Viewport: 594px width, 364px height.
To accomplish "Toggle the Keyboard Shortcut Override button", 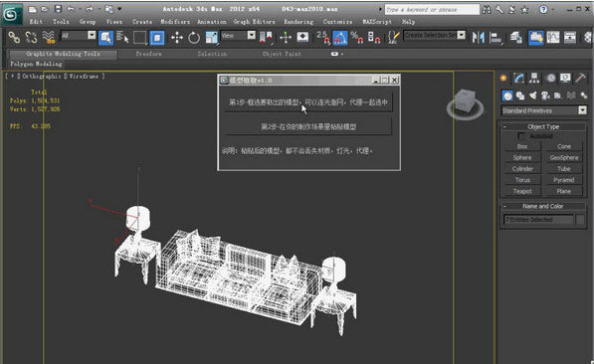I will click(302, 37).
